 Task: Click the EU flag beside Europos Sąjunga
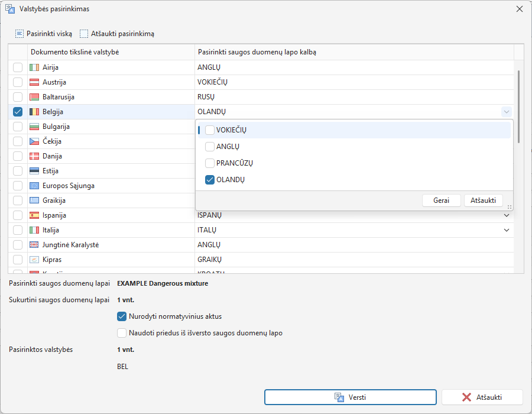pos(34,186)
